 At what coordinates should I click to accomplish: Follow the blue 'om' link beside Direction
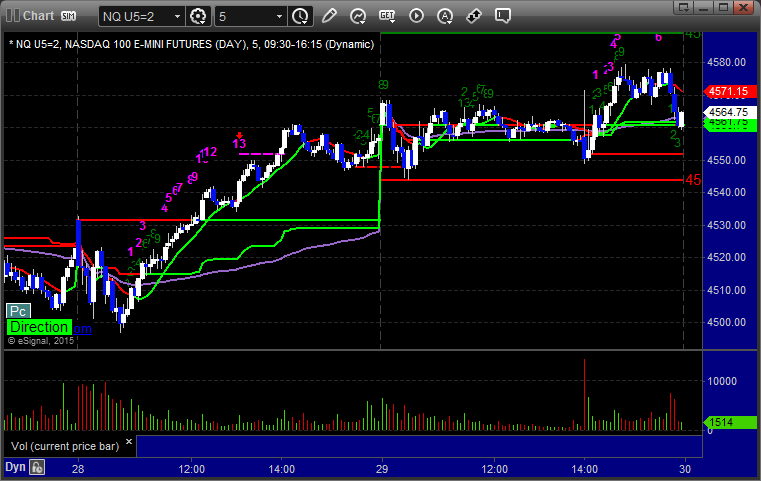click(x=83, y=329)
